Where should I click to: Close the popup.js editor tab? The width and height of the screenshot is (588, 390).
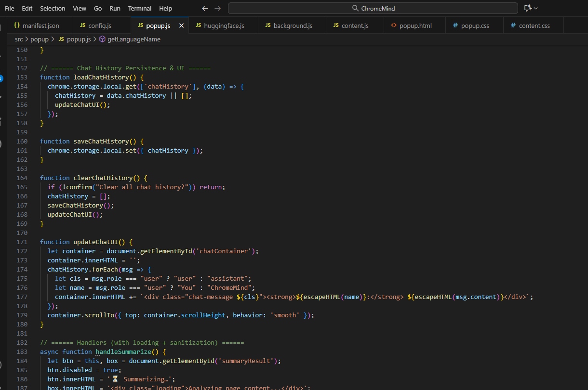[181, 26]
